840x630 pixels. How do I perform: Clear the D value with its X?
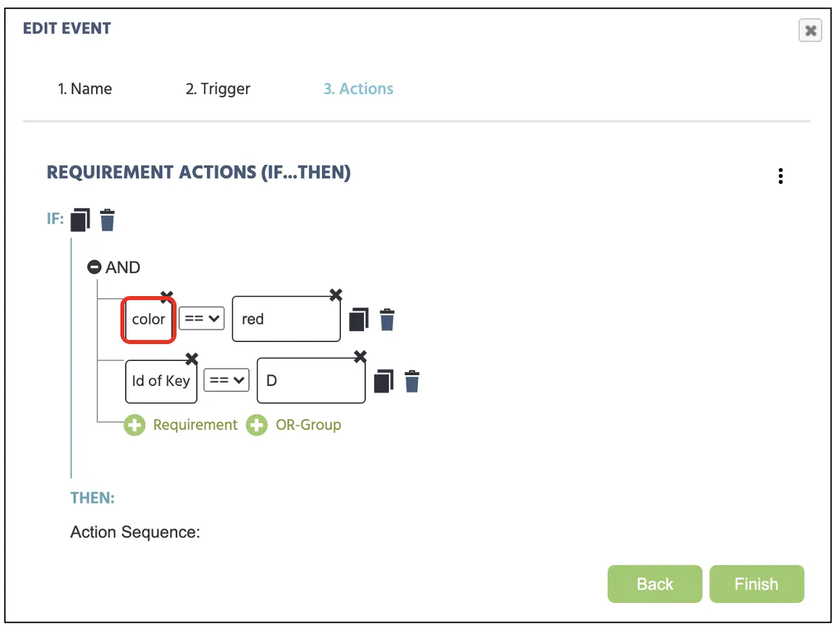point(360,356)
